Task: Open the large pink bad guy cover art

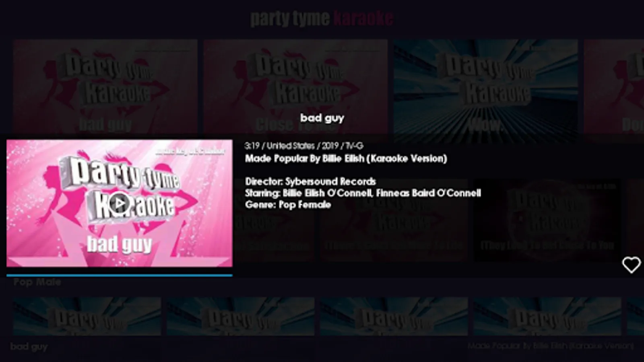Action: (x=119, y=203)
